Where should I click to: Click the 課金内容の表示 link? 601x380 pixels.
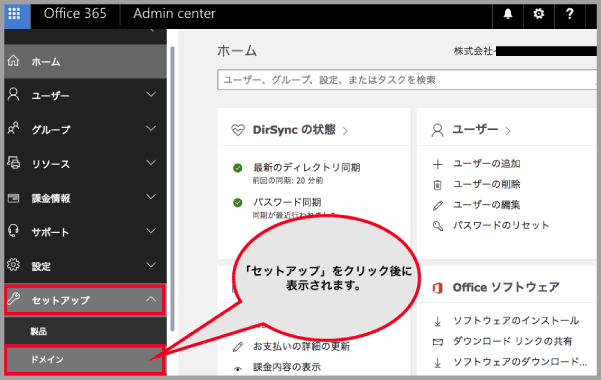click(287, 367)
